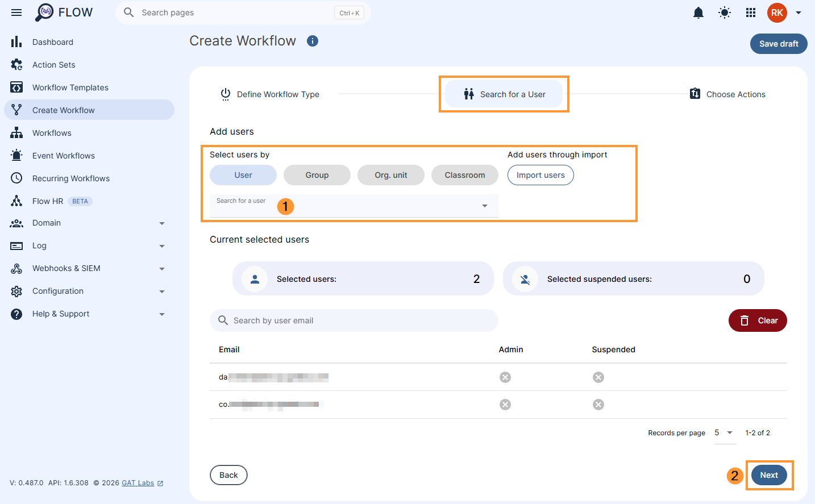This screenshot has width=815, height=504.
Task: Click Next to proceed
Action: click(x=769, y=475)
